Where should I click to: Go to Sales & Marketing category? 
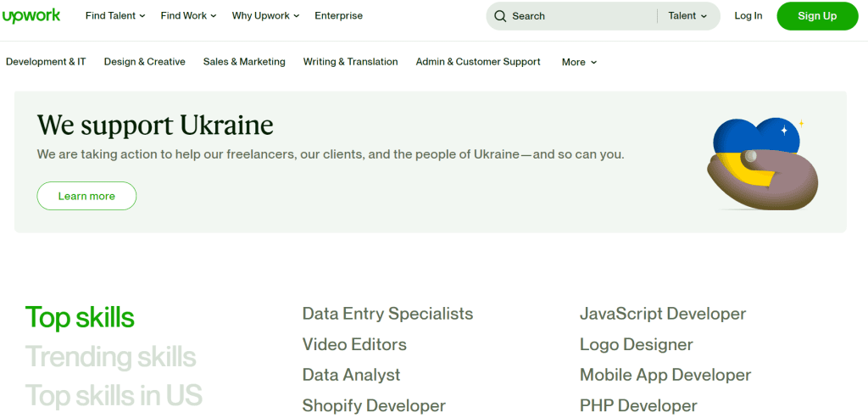point(244,62)
